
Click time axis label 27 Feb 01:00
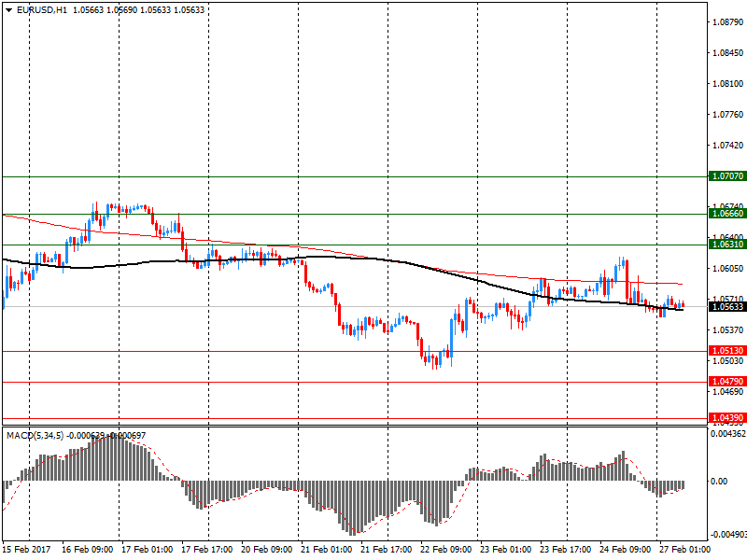coord(684,550)
